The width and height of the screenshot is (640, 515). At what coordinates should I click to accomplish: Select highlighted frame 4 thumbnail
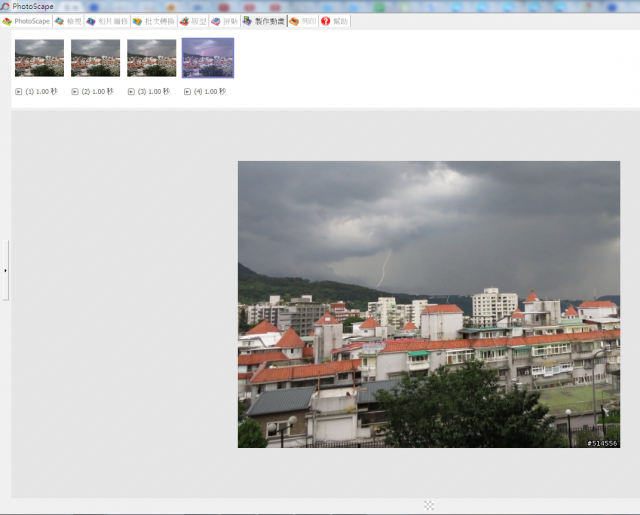coord(208,58)
